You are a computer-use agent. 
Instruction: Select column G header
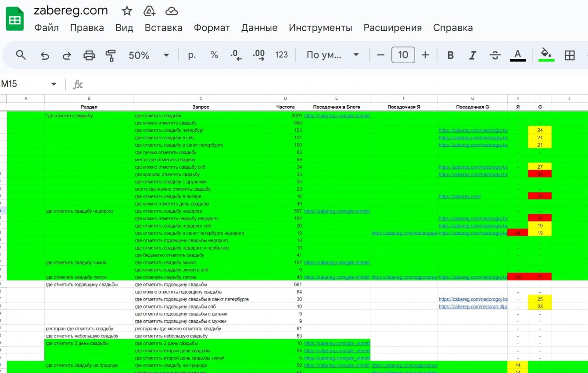(x=472, y=98)
